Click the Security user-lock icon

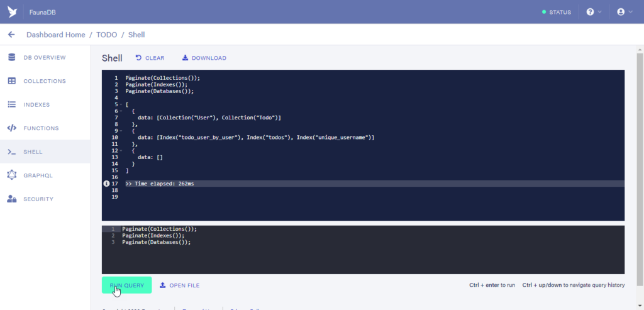pyautogui.click(x=12, y=199)
